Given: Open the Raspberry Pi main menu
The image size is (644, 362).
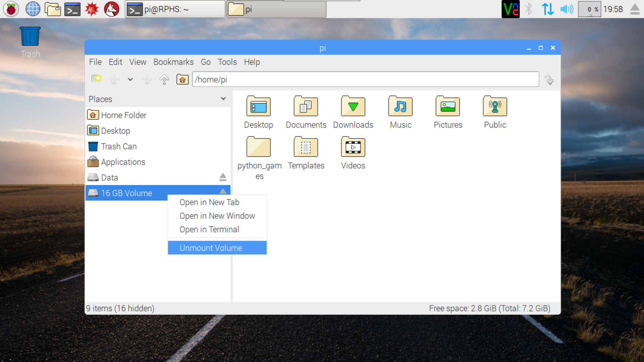Looking at the screenshot, I should click(11, 9).
